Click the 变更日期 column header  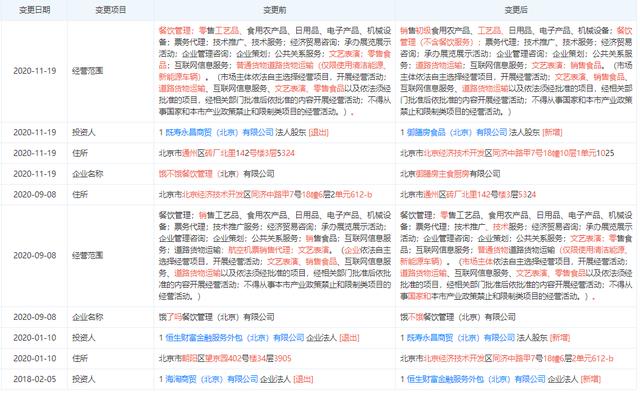pyautogui.click(x=35, y=10)
